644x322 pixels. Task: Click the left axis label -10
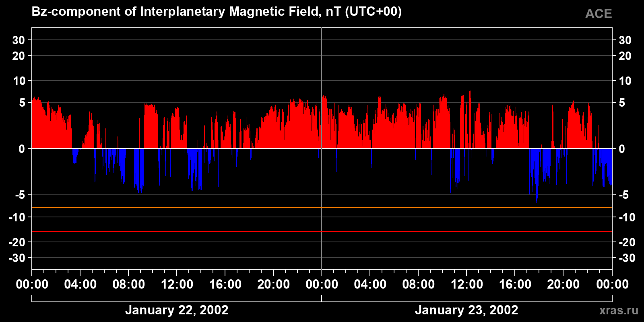pyautogui.click(x=17, y=217)
